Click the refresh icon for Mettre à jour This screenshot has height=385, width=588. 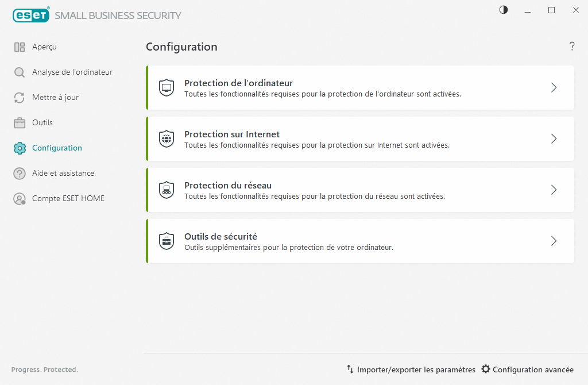[20, 98]
